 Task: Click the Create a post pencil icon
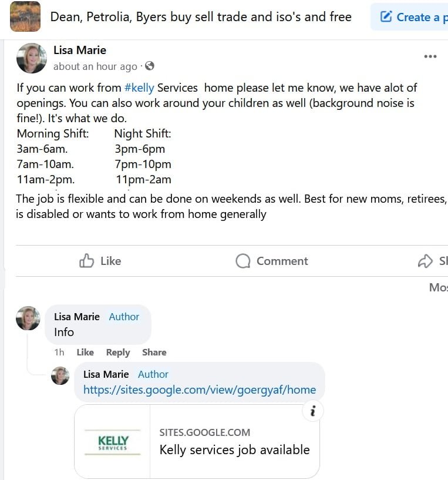pos(386,16)
